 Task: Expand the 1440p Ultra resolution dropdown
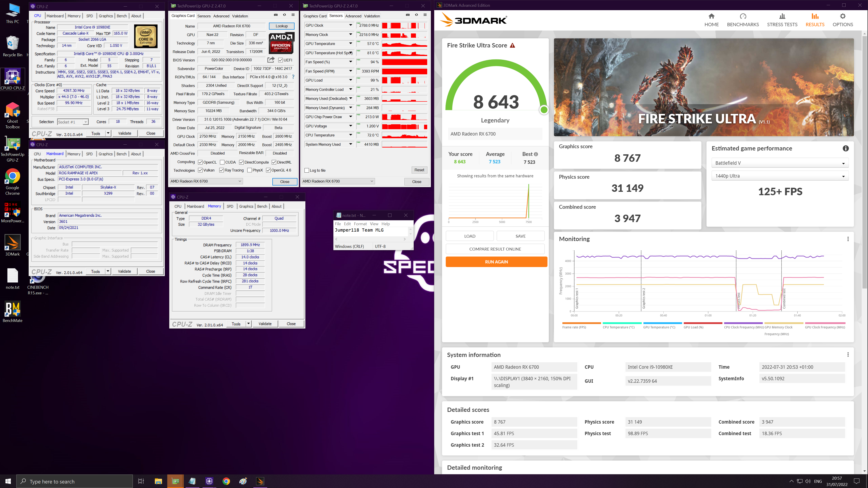(780, 176)
